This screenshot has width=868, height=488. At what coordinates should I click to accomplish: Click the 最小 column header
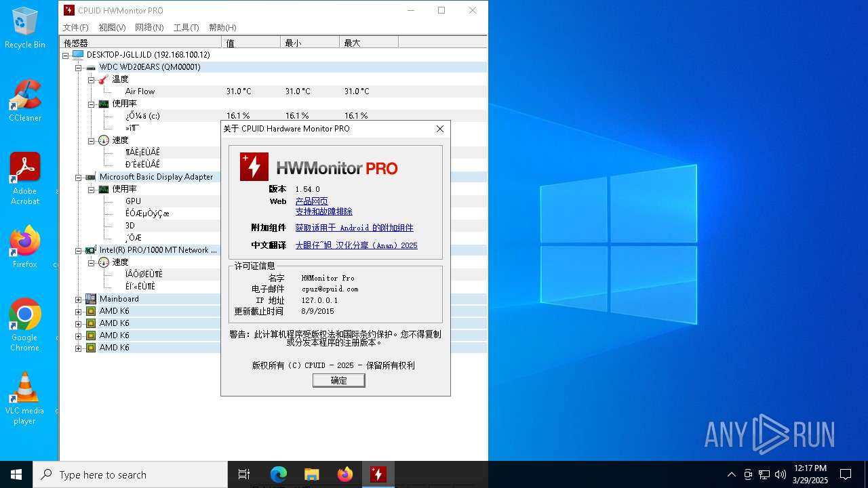click(x=310, y=43)
